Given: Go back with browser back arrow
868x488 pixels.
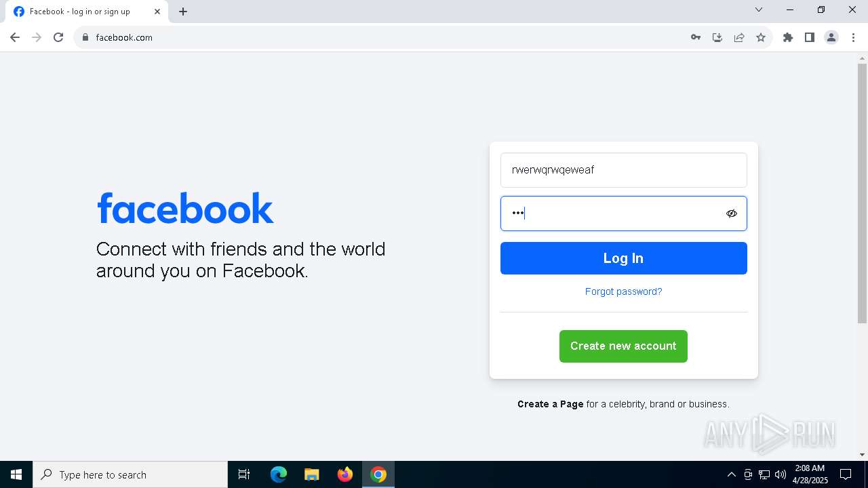Looking at the screenshot, I should point(15,37).
